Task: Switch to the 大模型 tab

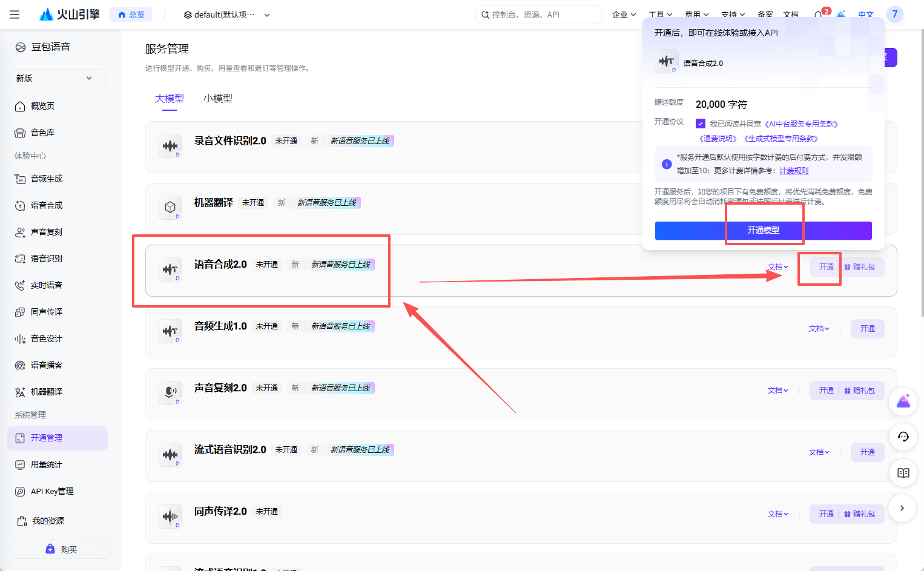Action: coord(170,98)
